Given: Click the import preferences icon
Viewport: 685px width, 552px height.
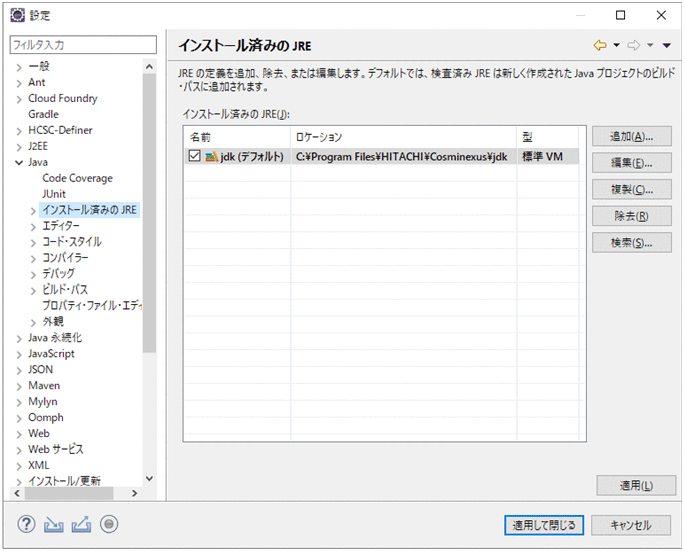Looking at the screenshot, I should tap(53, 524).
